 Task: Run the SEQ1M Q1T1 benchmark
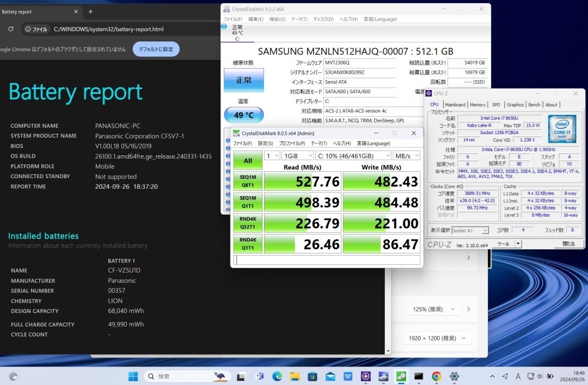pyautogui.click(x=248, y=202)
